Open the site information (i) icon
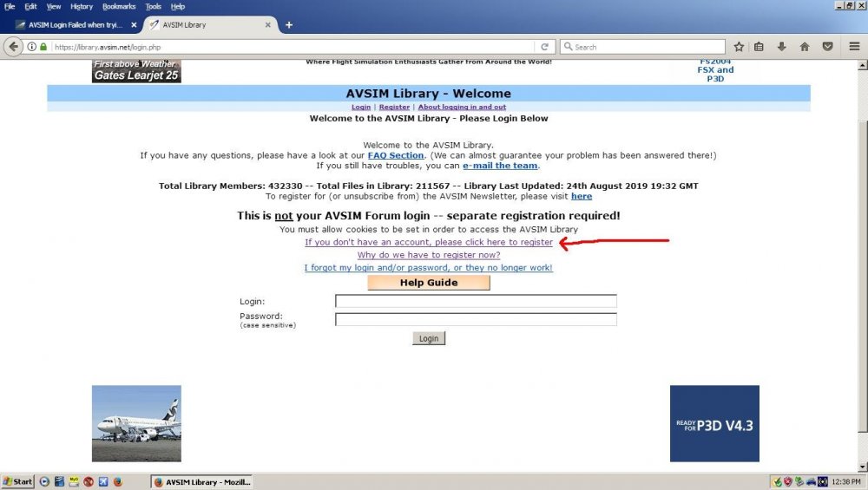Image resolution: width=868 pixels, height=490 pixels. coord(32,47)
